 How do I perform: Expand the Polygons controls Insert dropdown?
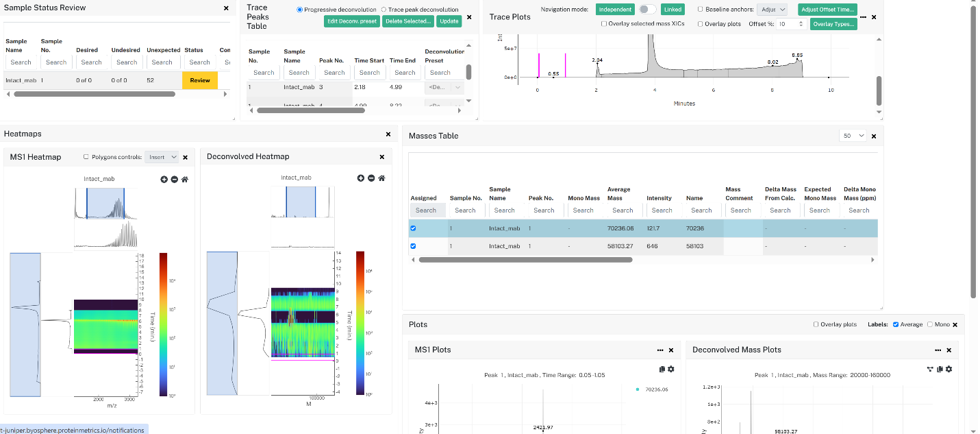click(162, 157)
